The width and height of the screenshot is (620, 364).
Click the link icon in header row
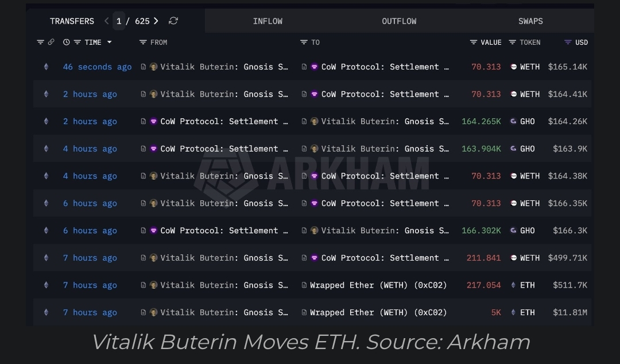coord(51,42)
